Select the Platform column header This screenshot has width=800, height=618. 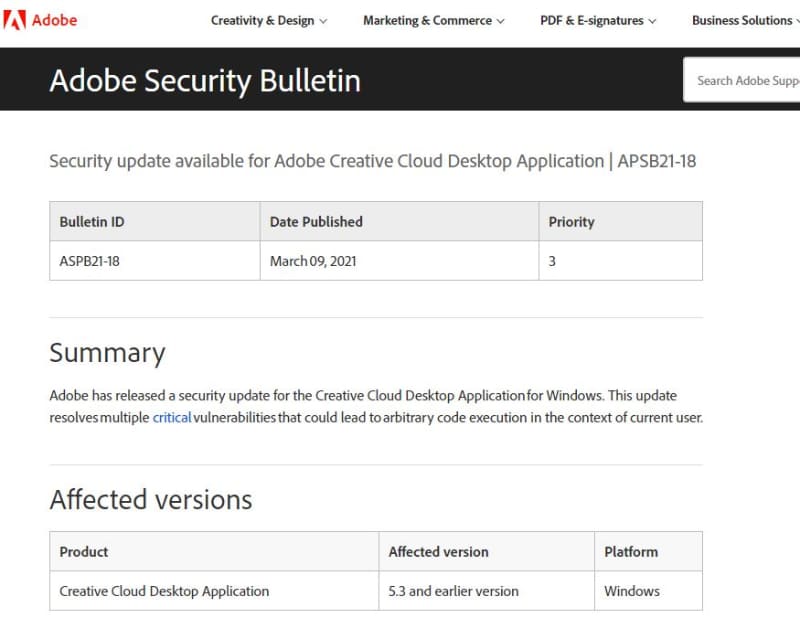(631, 551)
